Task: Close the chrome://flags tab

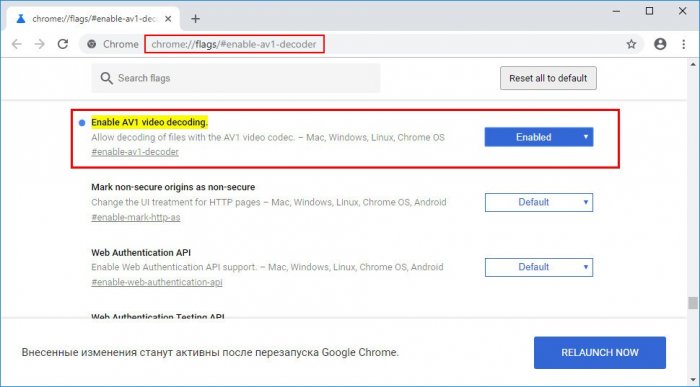Action: click(168, 19)
